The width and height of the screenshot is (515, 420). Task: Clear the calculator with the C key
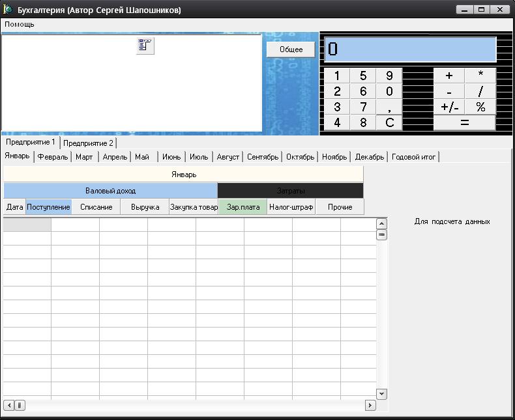pos(389,122)
